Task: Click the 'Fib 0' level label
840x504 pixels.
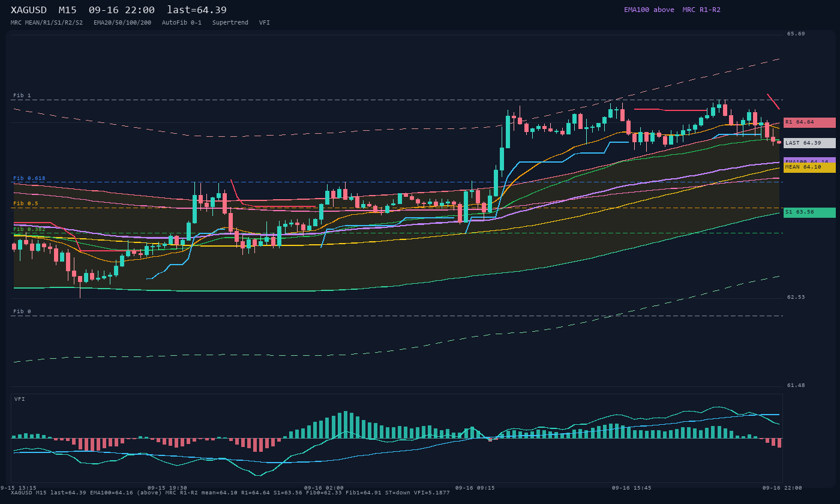Action: click(22, 311)
